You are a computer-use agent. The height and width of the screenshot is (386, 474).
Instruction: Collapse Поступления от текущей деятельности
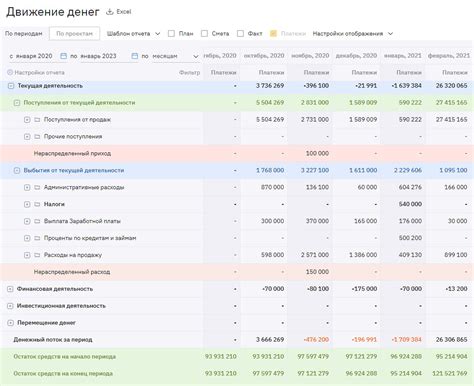point(17,103)
